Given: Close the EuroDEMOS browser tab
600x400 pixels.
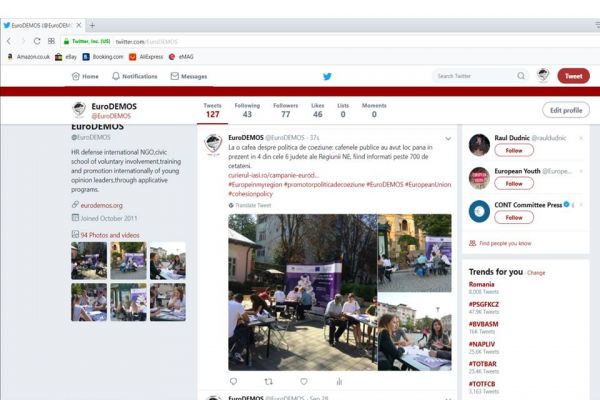Looking at the screenshot, I should point(79,25).
